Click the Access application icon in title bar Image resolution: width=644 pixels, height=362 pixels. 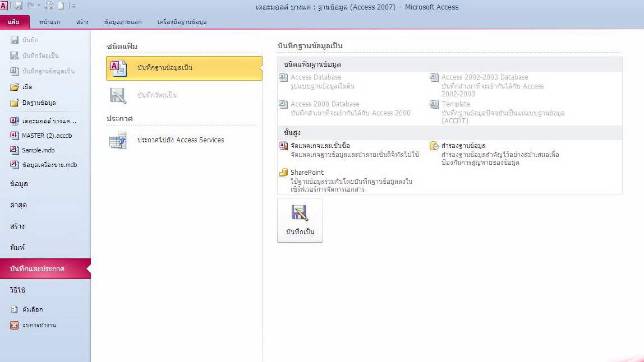[4, 6]
